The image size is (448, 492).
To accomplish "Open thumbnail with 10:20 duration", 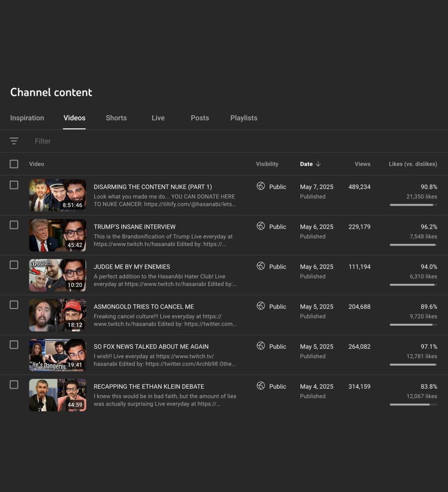I will [x=58, y=275].
